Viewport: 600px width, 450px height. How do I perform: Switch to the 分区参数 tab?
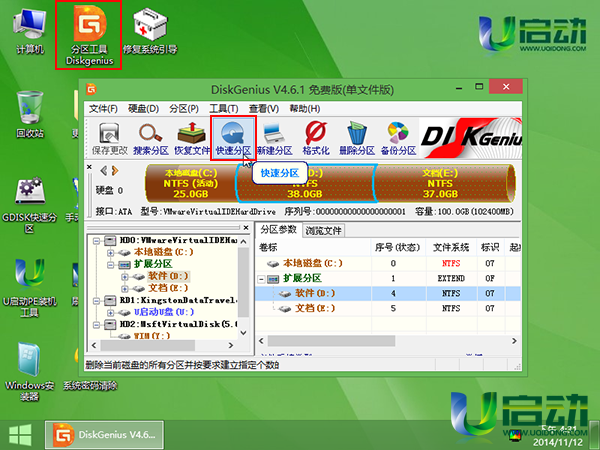pyautogui.click(x=279, y=230)
